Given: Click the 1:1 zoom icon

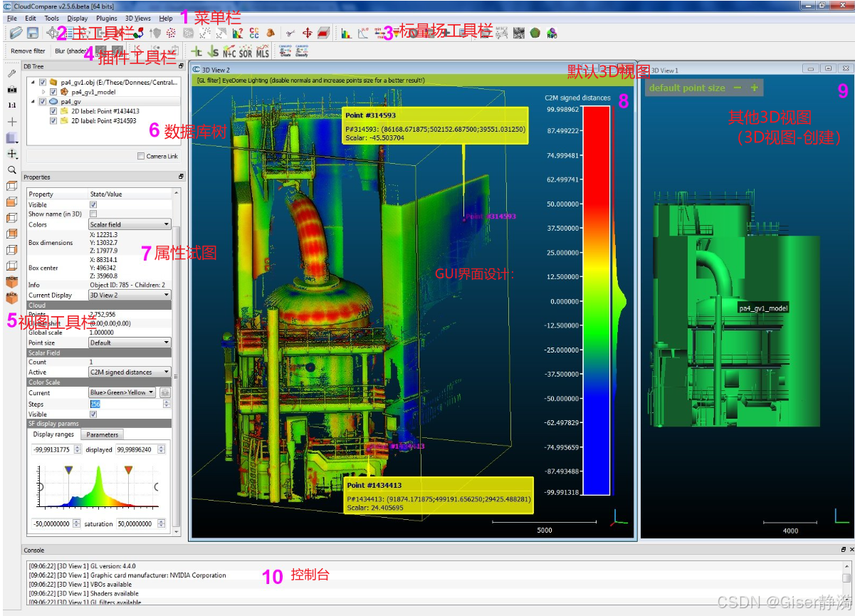Looking at the screenshot, I should click(12, 105).
